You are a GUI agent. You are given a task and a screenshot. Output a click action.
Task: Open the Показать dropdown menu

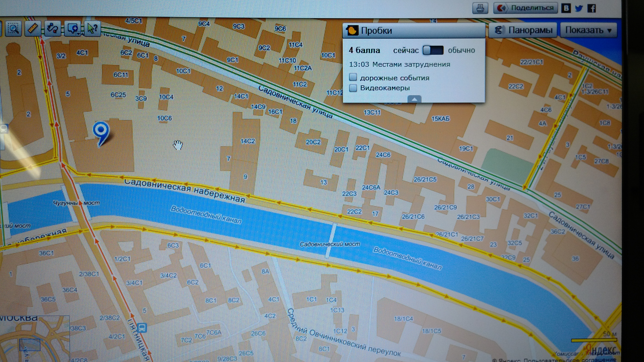pos(588,30)
